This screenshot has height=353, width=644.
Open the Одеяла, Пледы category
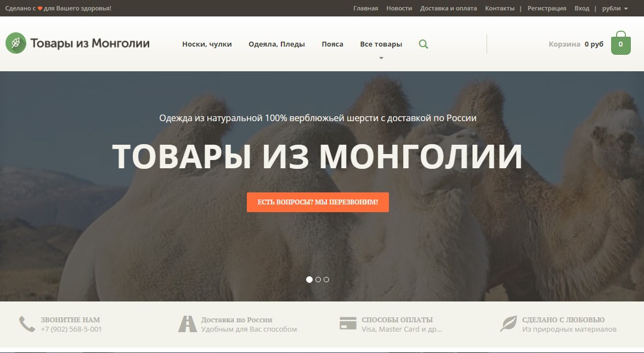276,44
